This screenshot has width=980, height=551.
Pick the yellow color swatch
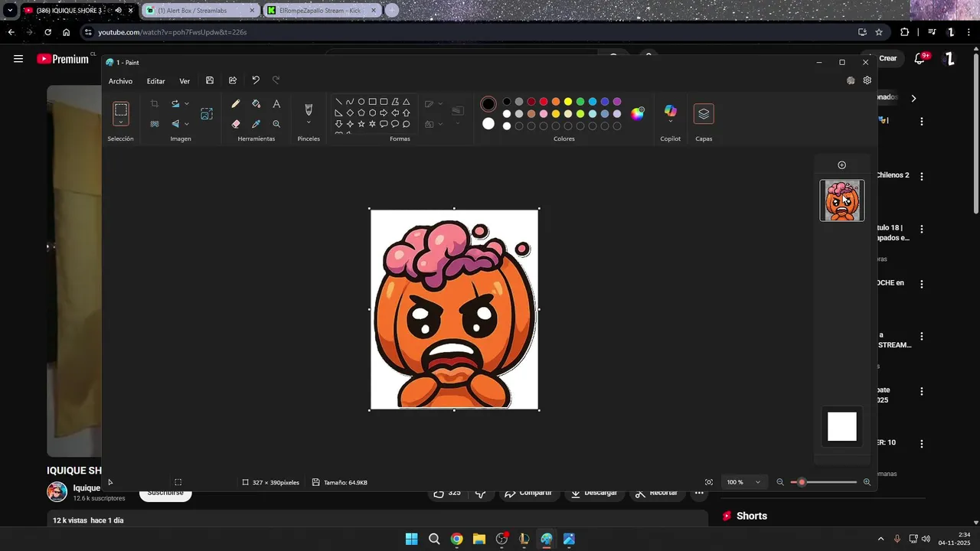pyautogui.click(x=568, y=102)
